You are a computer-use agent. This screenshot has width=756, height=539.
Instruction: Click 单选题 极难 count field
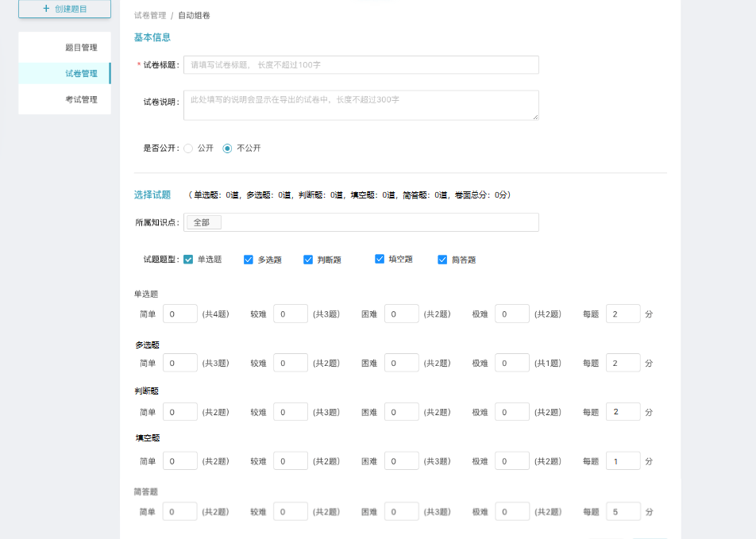tap(512, 314)
